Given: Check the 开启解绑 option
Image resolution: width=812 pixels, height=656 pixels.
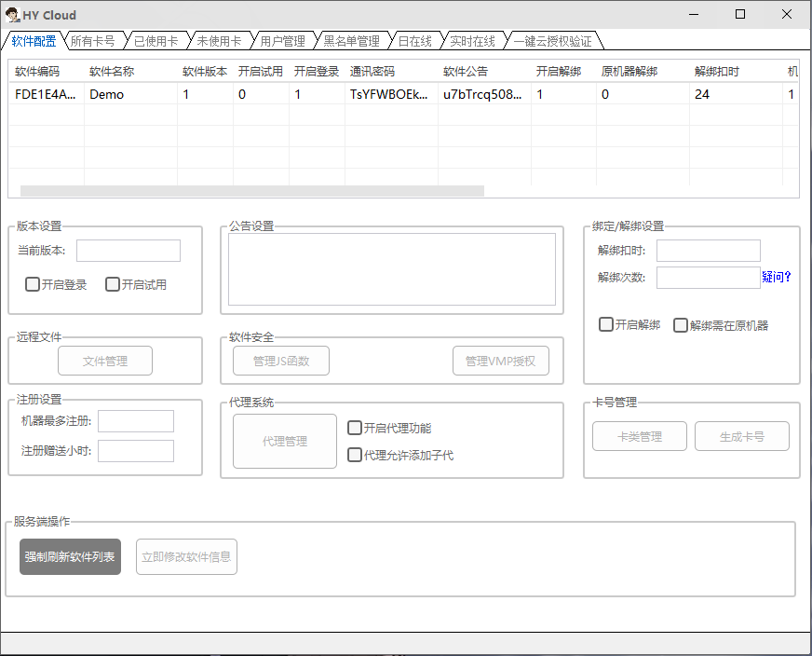Looking at the screenshot, I should 606,325.
